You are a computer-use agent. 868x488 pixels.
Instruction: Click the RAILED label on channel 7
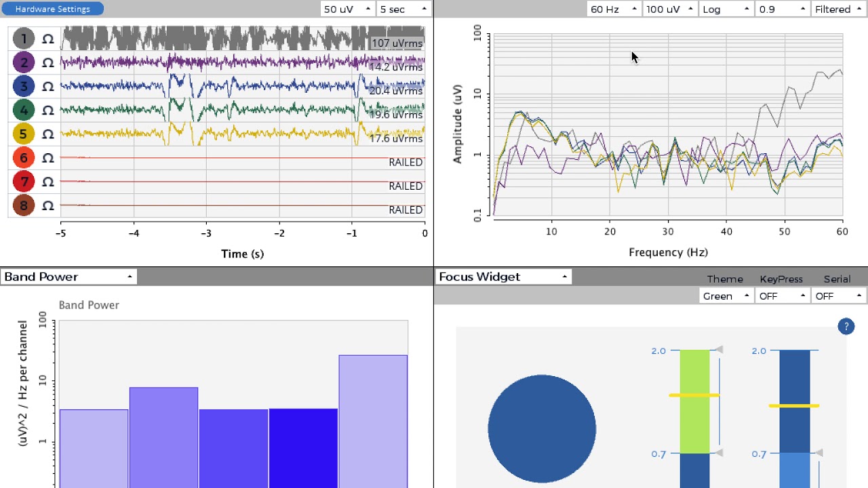coord(406,186)
